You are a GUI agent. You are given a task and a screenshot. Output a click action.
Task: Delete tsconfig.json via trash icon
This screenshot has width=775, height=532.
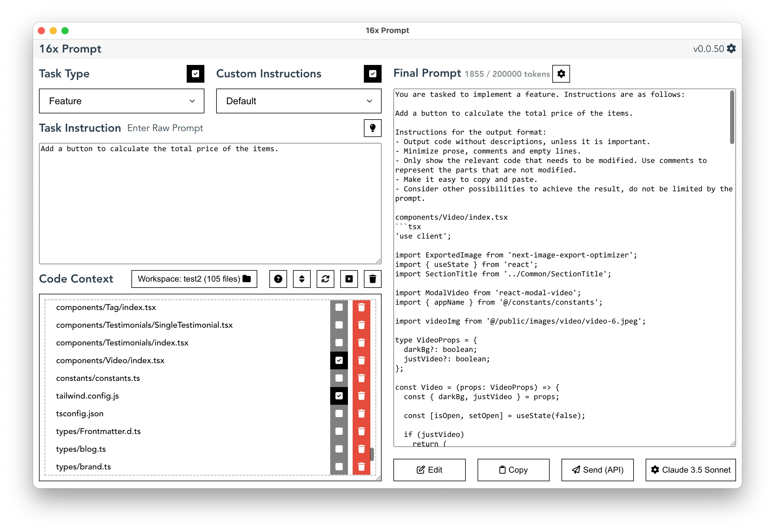361,413
